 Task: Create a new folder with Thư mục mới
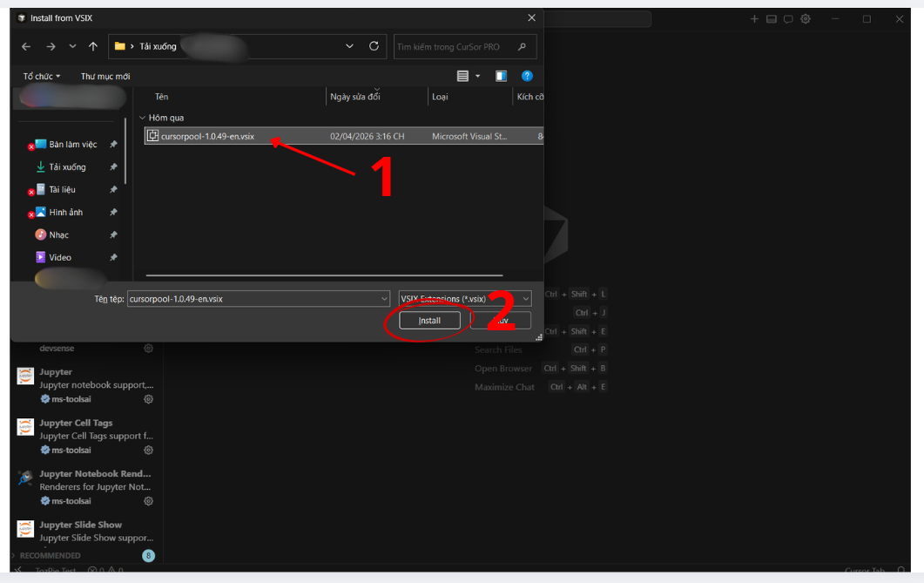click(105, 76)
